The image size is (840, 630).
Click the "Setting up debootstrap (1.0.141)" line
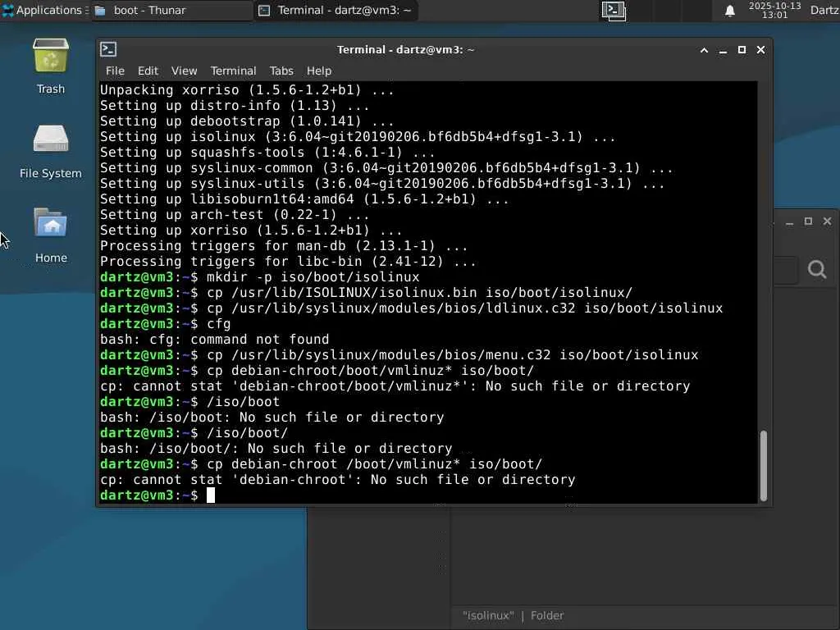pyautogui.click(x=247, y=121)
